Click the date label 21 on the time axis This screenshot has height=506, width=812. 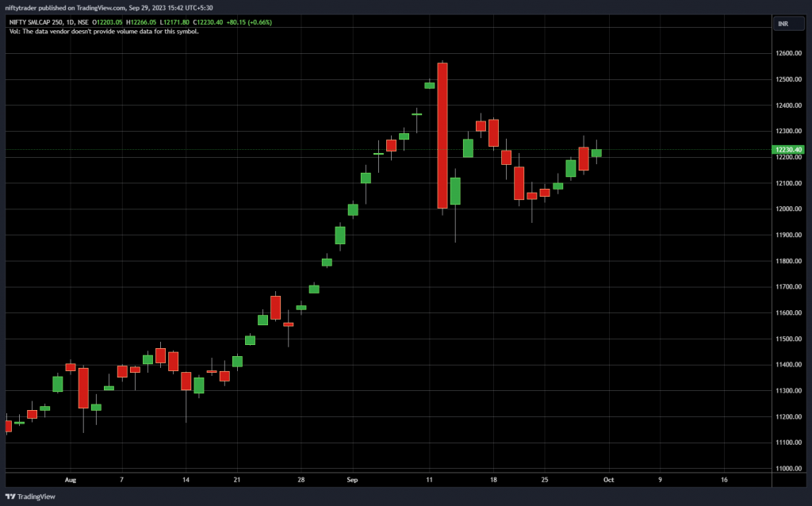point(237,480)
